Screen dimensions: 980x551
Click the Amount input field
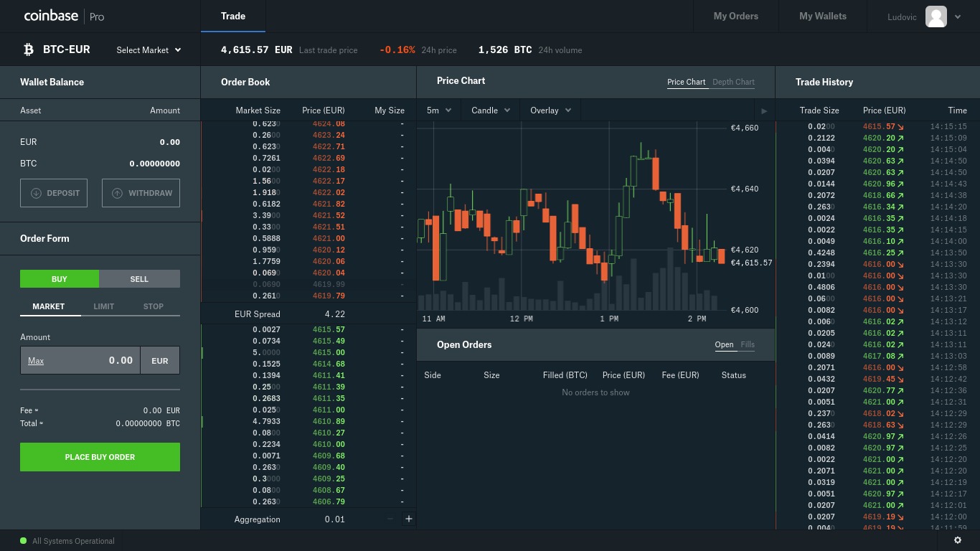point(80,360)
